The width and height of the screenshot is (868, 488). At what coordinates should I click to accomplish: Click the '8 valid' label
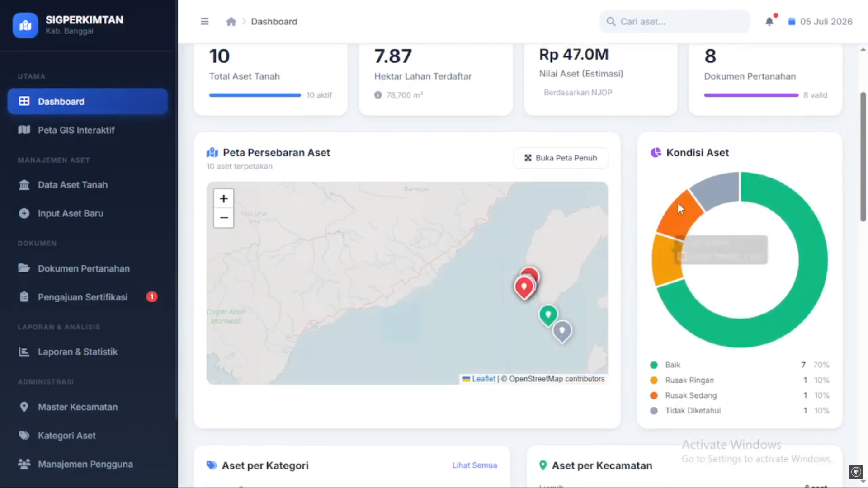pos(815,95)
